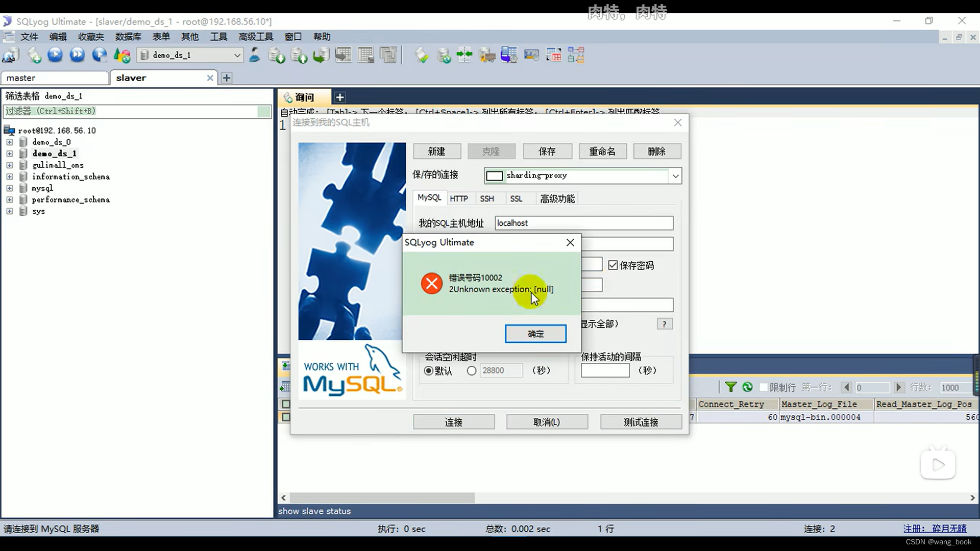
Task: Expand the gulimall_oms database node
Action: coord(10,165)
